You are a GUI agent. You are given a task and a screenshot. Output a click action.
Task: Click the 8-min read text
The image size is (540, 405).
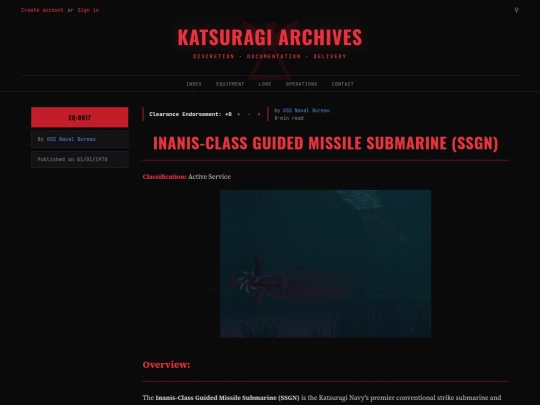click(x=289, y=118)
